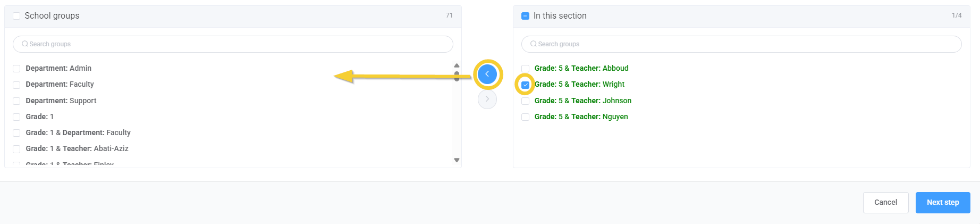
Task: Click scroll-up arrow in School groups list
Action: [x=457, y=65]
